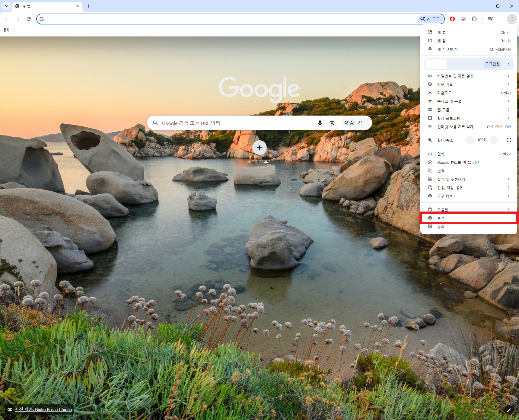Image resolution: width=519 pixels, height=420 pixels.
Task: Open 새 시크릿 창 from menu
Action: pyautogui.click(x=469, y=49)
